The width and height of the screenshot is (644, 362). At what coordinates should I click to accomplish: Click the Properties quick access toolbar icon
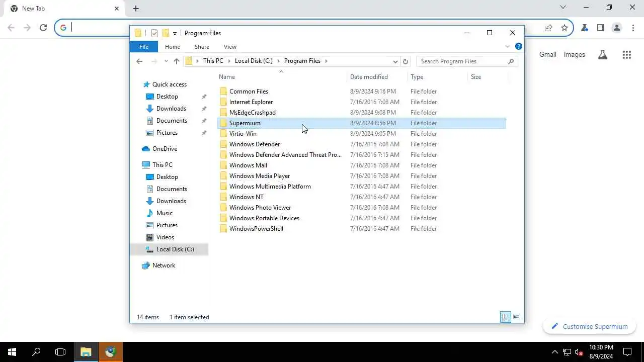coord(154,33)
